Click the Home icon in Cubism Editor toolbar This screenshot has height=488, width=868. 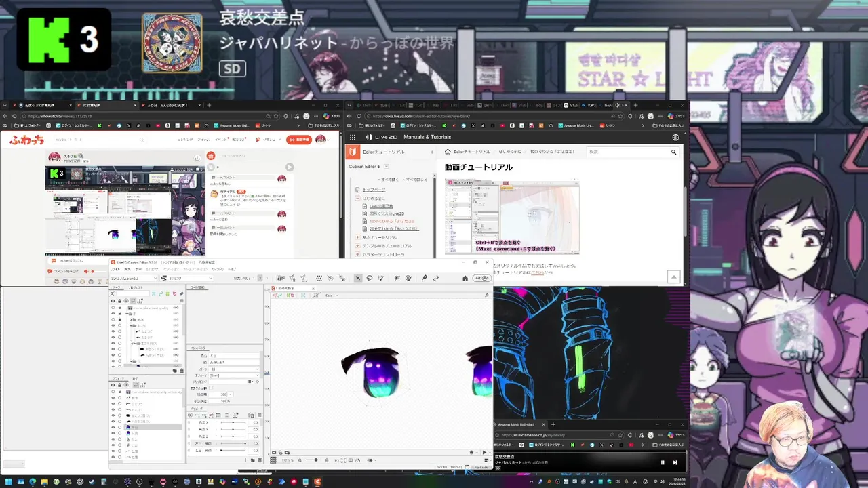point(465,278)
